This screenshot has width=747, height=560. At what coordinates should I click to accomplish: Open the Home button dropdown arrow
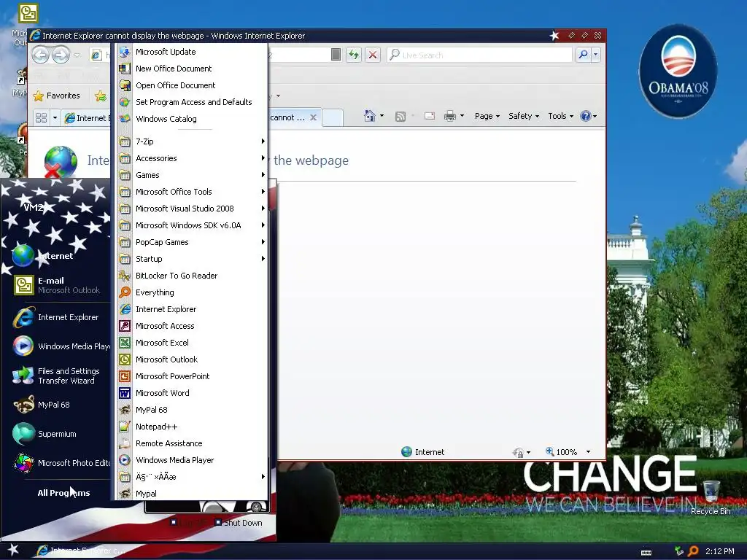click(x=382, y=116)
